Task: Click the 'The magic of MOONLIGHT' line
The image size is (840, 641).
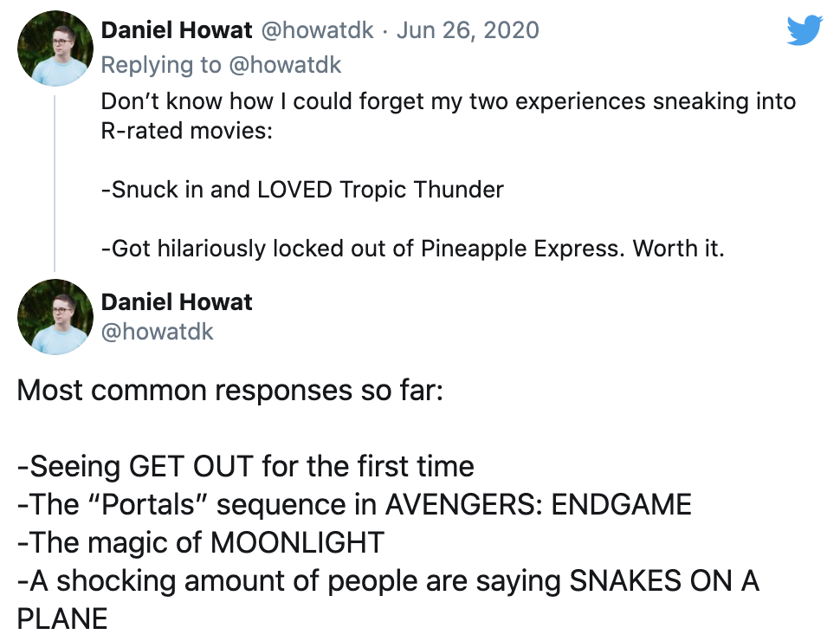Action: pos(200,543)
